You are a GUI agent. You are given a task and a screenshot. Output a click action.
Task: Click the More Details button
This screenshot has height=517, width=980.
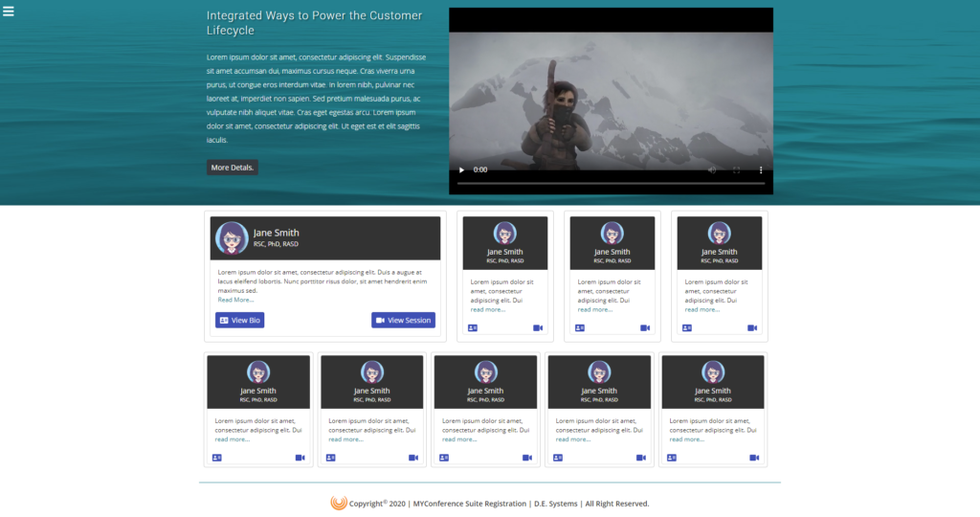click(233, 168)
